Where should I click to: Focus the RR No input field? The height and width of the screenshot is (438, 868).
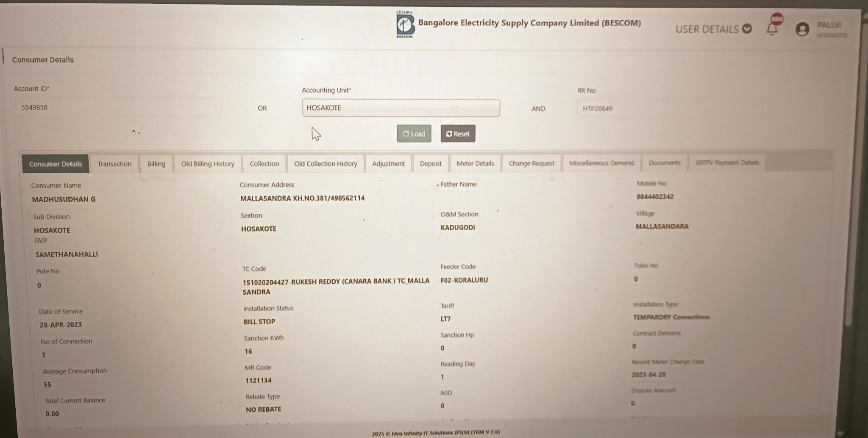(674, 109)
